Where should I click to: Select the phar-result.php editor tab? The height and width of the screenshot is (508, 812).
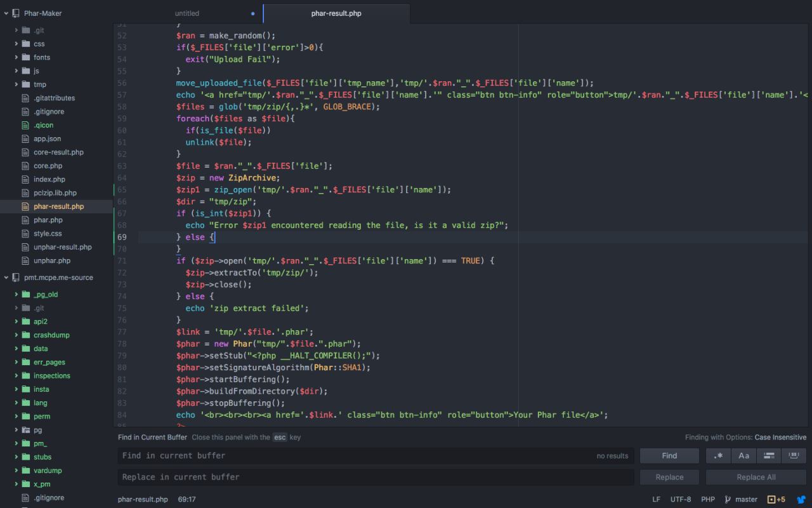tap(336, 13)
